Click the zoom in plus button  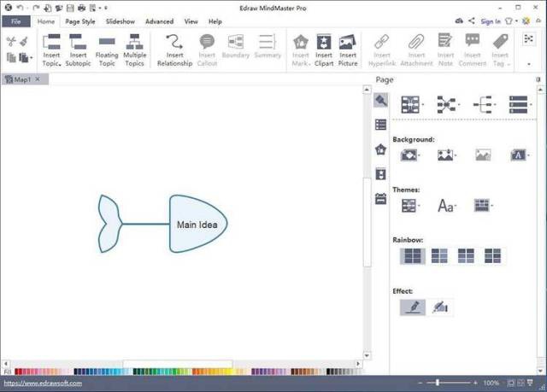[475, 383]
